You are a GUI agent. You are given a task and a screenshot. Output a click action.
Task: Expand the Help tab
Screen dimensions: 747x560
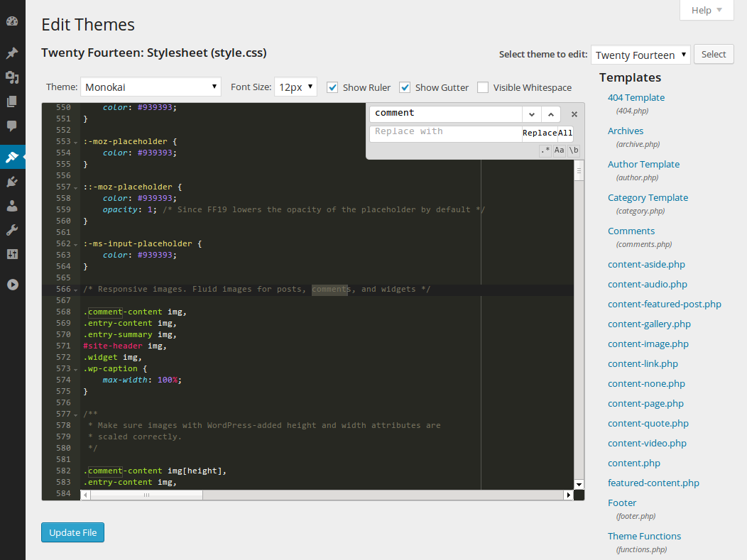(707, 10)
